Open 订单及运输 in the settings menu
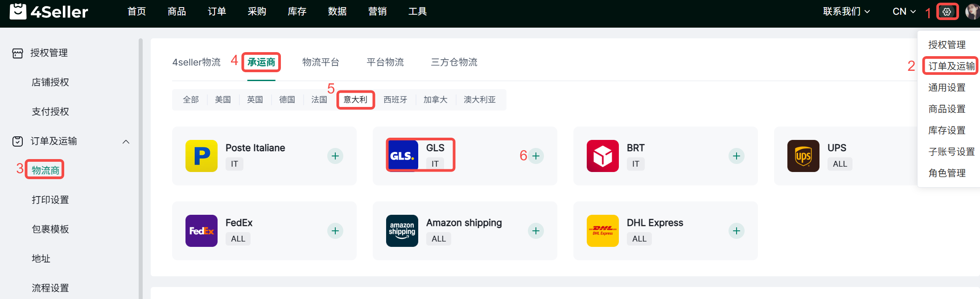 [x=951, y=66]
